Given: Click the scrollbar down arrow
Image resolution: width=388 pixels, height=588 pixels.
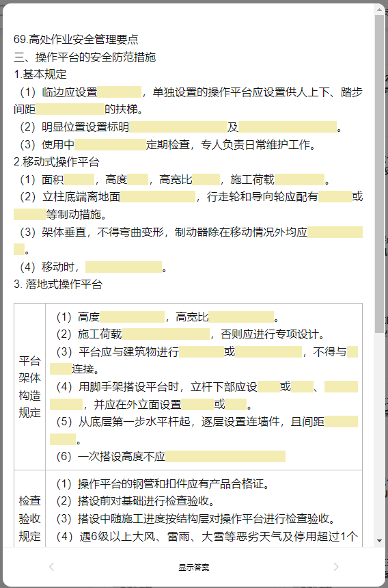Looking at the screenshot, I should 379,541.
